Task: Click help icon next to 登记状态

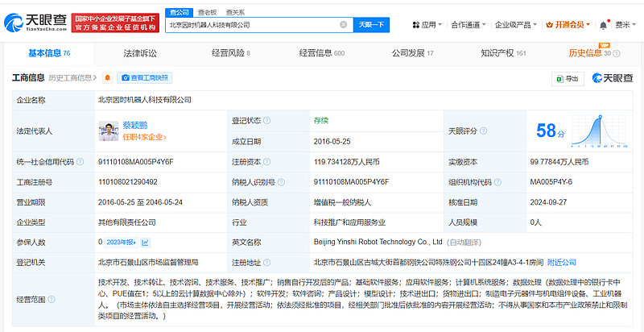Action: tap(267, 121)
